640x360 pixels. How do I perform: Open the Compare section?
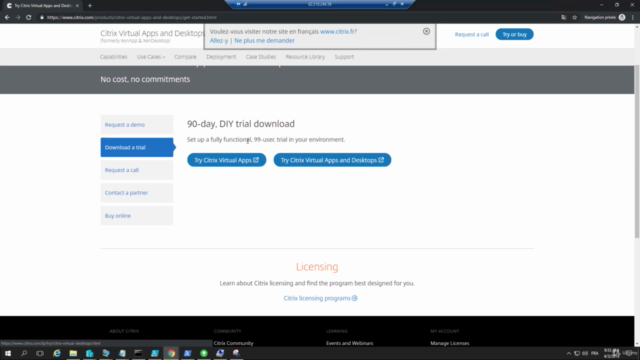click(x=185, y=57)
